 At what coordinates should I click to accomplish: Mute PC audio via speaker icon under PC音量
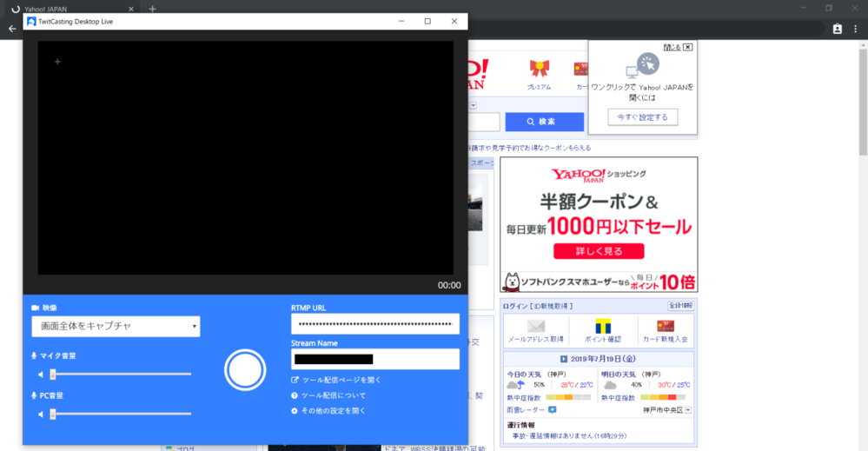click(41, 414)
